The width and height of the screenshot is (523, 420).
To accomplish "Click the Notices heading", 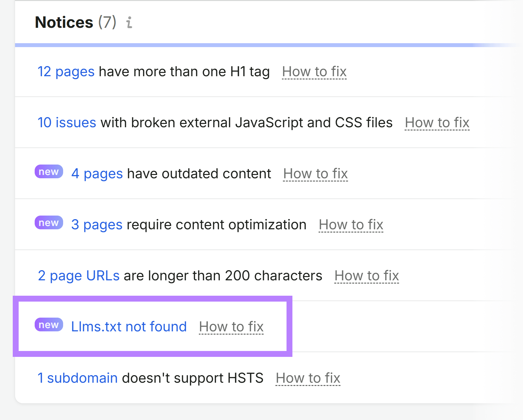I will [x=64, y=22].
